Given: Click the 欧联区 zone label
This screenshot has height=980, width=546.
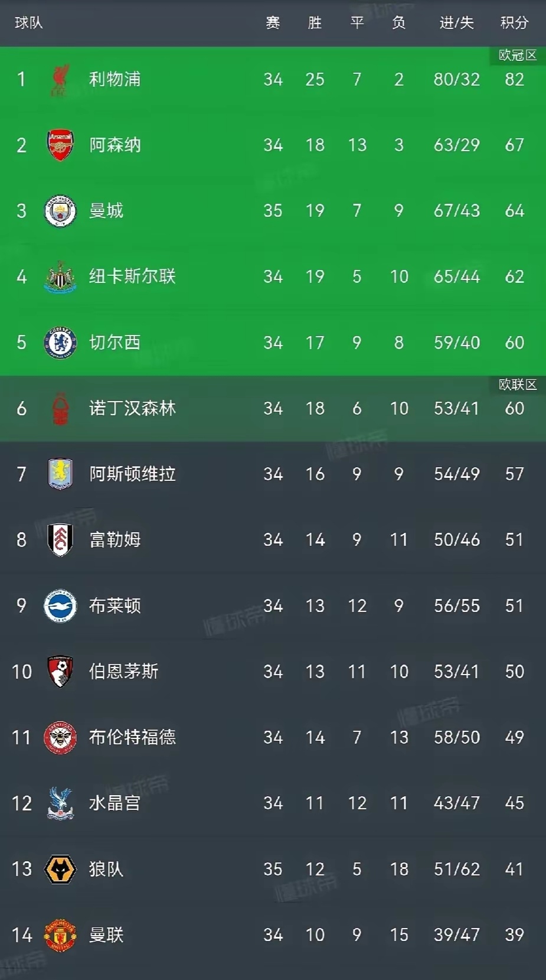Looking at the screenshot, I should click(517, 385).
